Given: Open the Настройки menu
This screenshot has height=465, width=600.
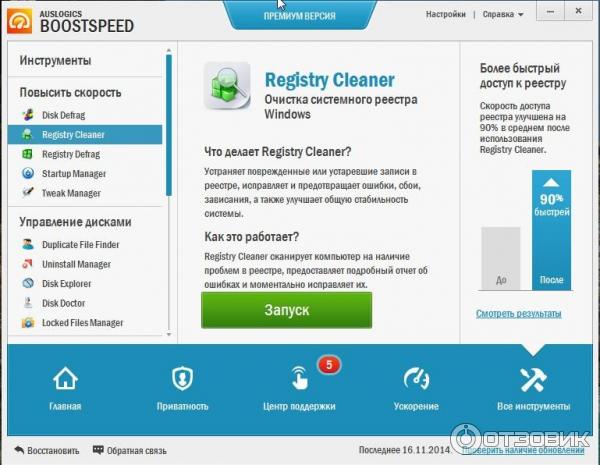Looking at the screenshot, I should [x=446, y=14].
